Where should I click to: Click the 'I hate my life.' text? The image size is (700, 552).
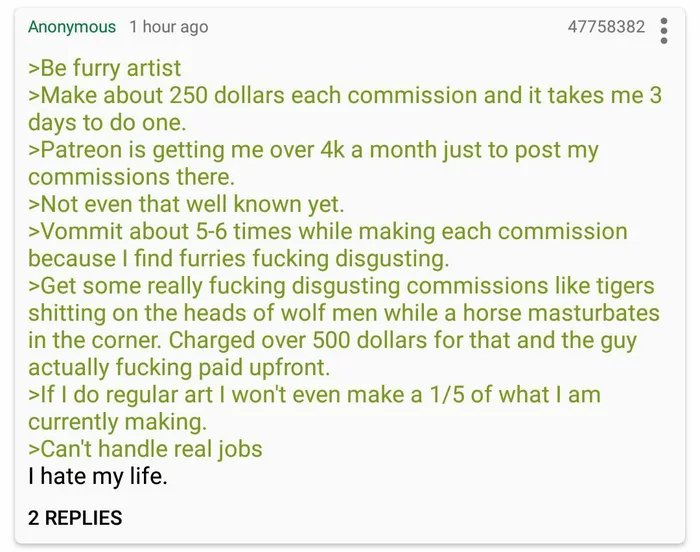pos(98,476)
